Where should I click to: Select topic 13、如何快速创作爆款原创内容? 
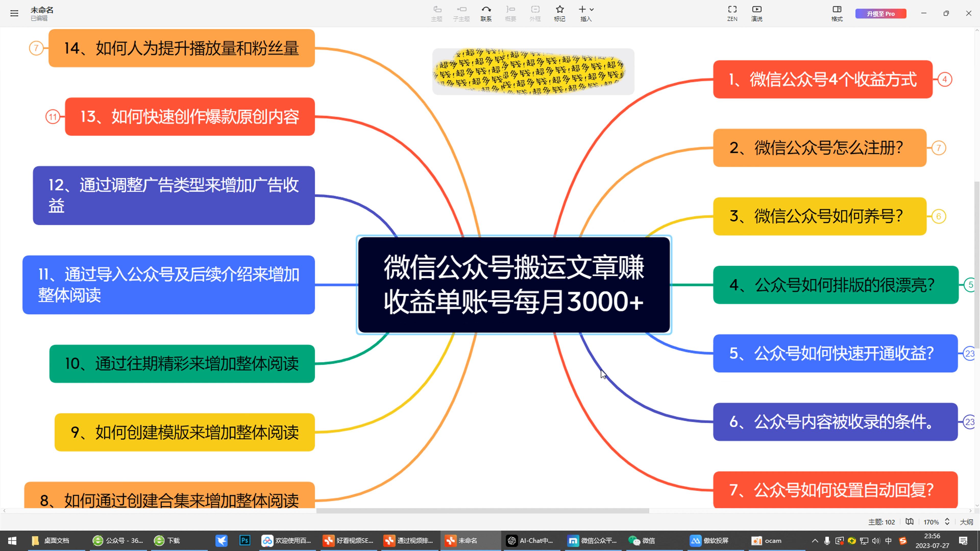coord(190,117)
